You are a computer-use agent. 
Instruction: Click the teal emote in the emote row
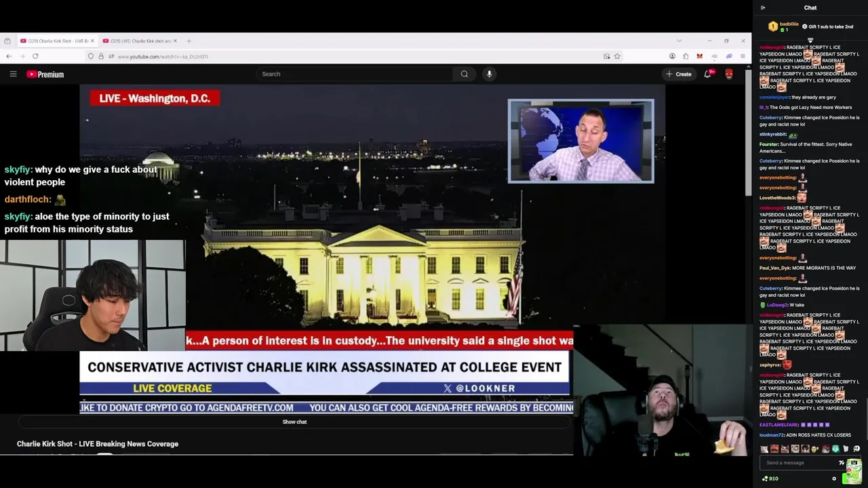coord(835,449)
